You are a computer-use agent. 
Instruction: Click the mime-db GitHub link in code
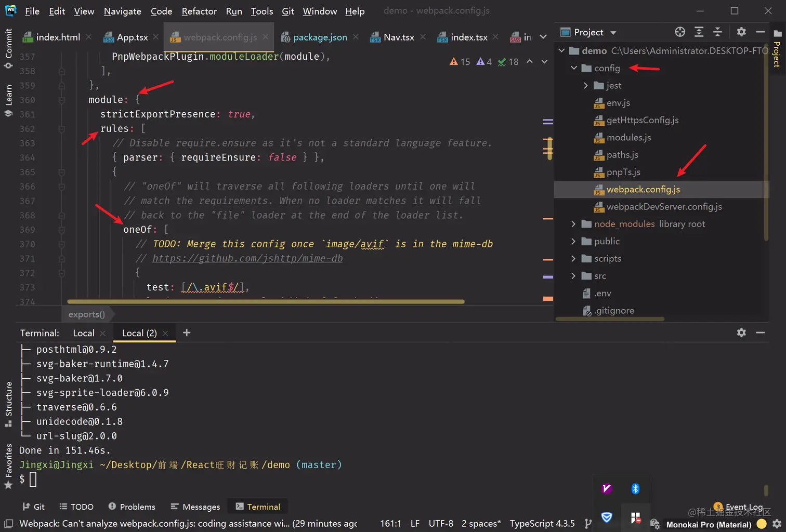(247, 258)
